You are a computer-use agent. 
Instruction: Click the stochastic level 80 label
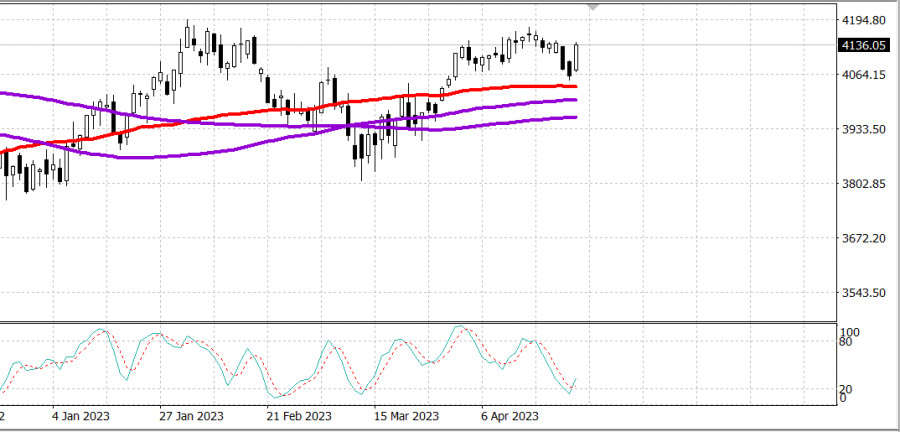tap(845, 343)
